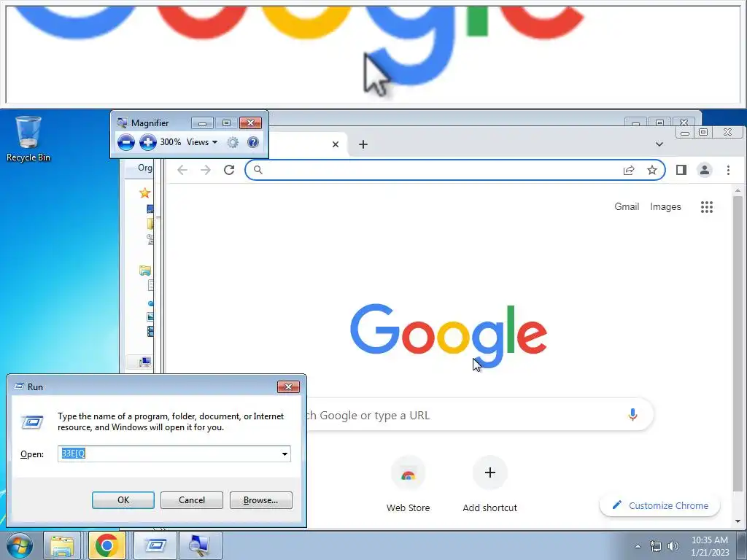
Task: Click the Google logo image
Action: coord(449,335)
